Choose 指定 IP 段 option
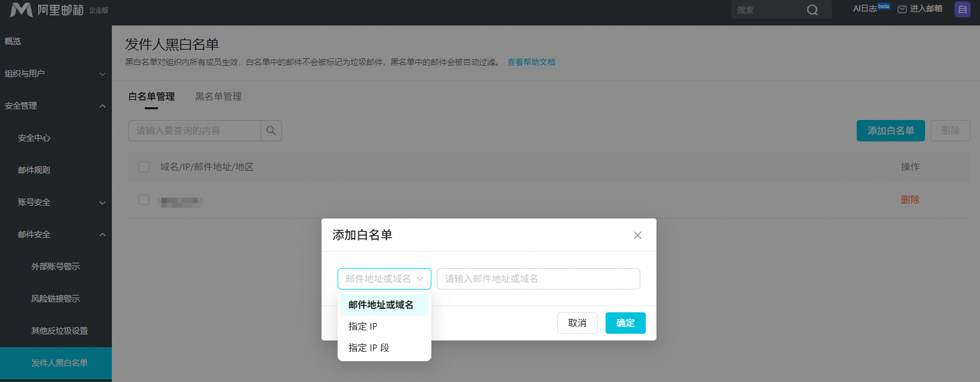 (x=384, y=348)
